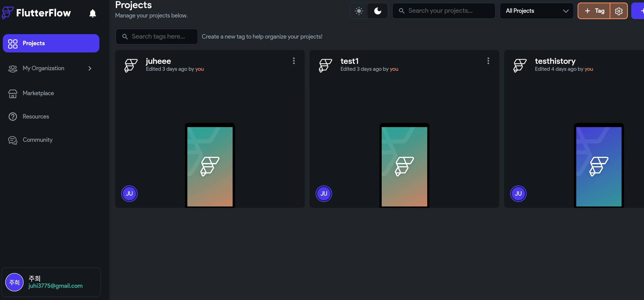Click JU avatar on juheee card
Viewport: 644px width, 300px height.
click(129, 193)
